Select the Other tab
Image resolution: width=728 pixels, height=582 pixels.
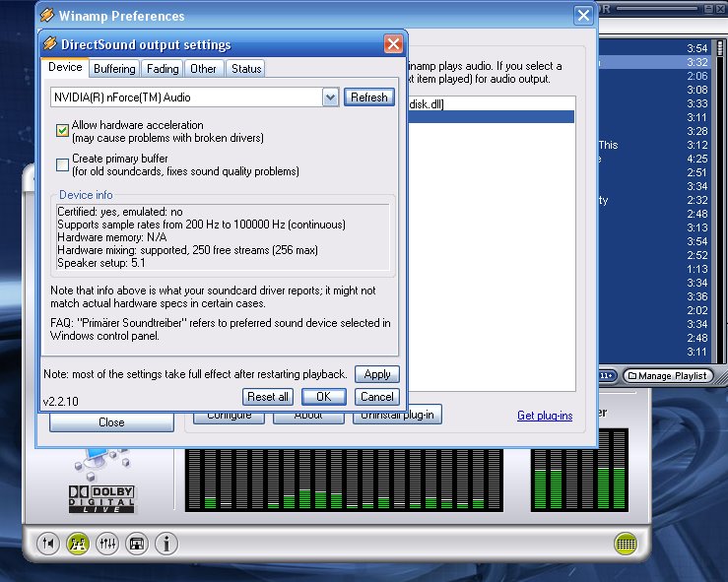(x=203, y=69)
